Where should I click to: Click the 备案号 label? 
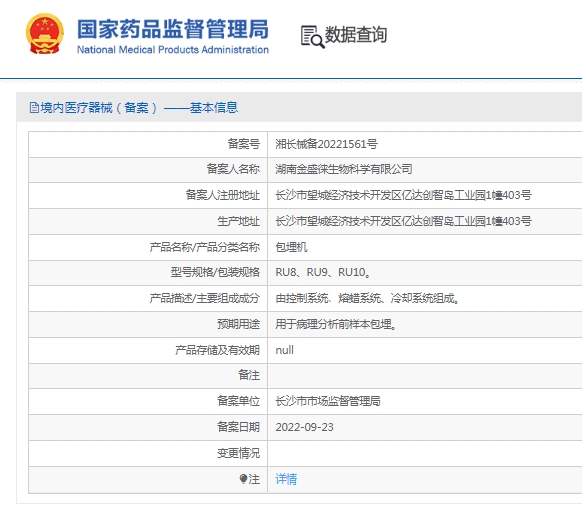click(x=243, y=144)
